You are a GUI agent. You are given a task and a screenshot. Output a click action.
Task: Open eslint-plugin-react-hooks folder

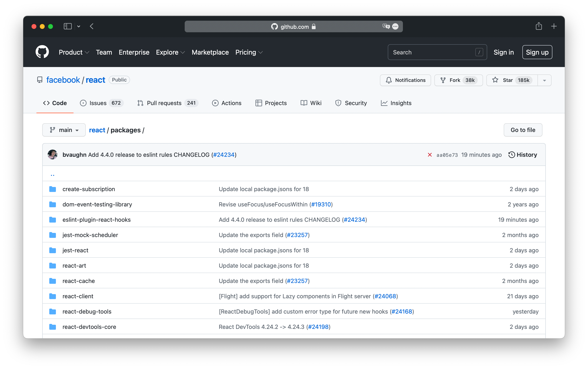click(96, 219)
